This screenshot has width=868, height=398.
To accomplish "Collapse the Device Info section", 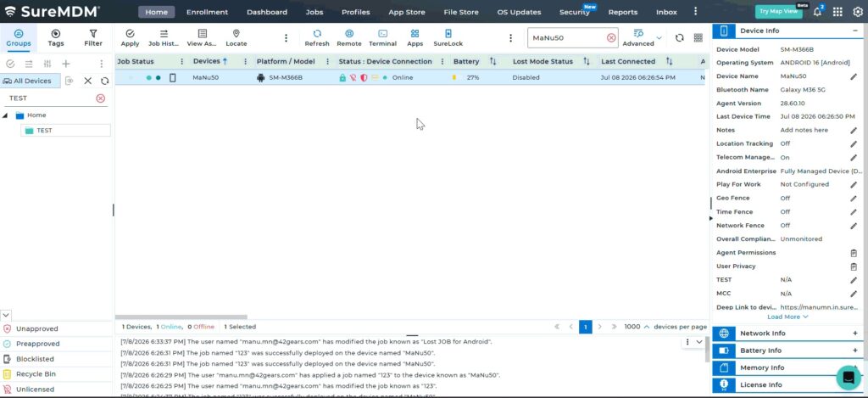I will point(854,31).
